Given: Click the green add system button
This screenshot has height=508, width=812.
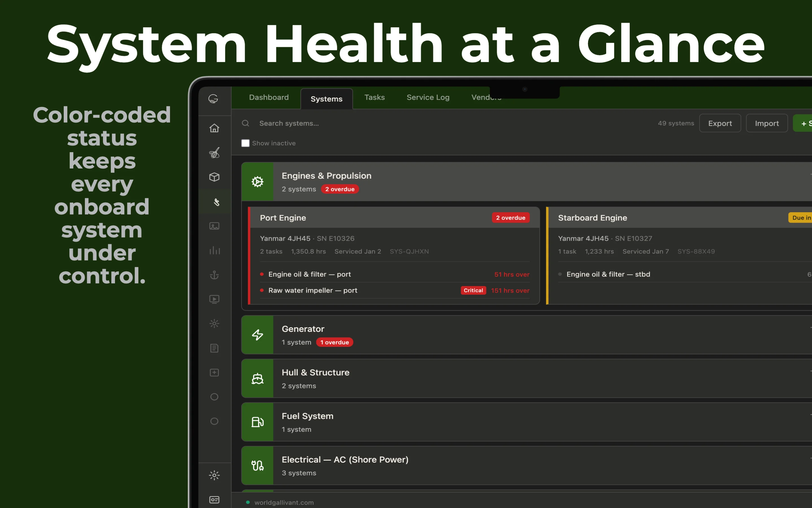Looking at the screenshot, I should click(x=803, y=123).
